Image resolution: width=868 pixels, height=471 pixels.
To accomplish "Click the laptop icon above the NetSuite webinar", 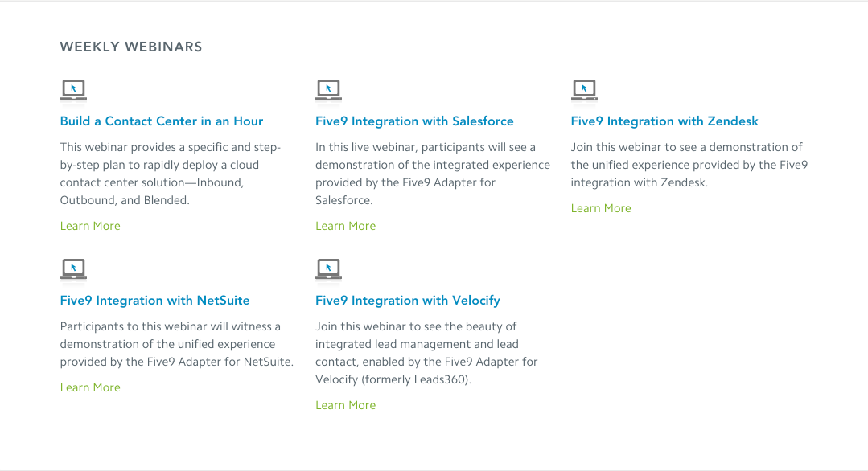I will (73, 269).
